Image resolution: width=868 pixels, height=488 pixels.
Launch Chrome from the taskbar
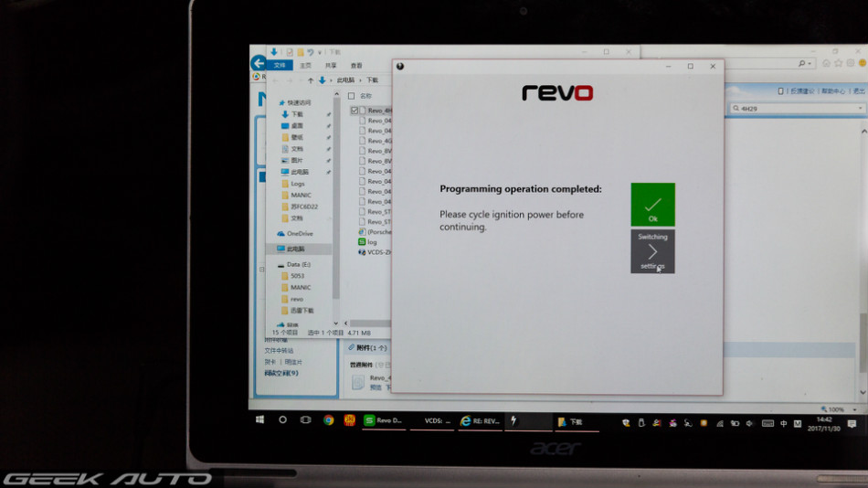coord(328,420)
